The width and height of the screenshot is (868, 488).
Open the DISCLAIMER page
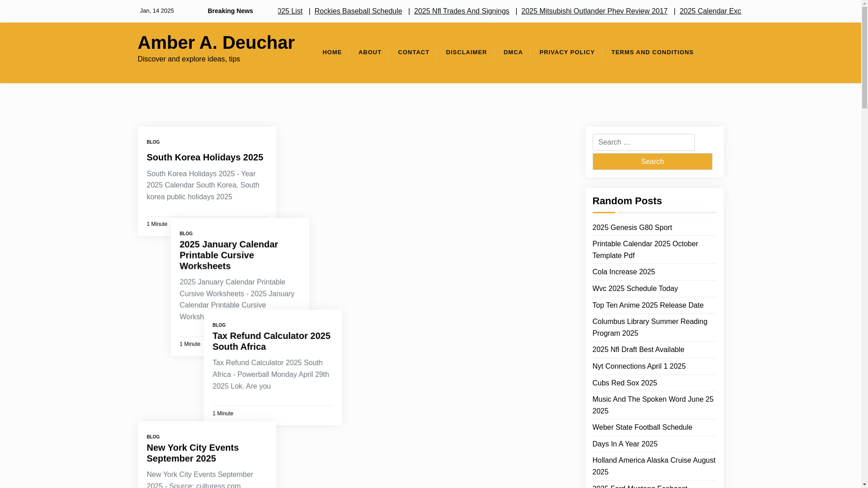(466, 52)
